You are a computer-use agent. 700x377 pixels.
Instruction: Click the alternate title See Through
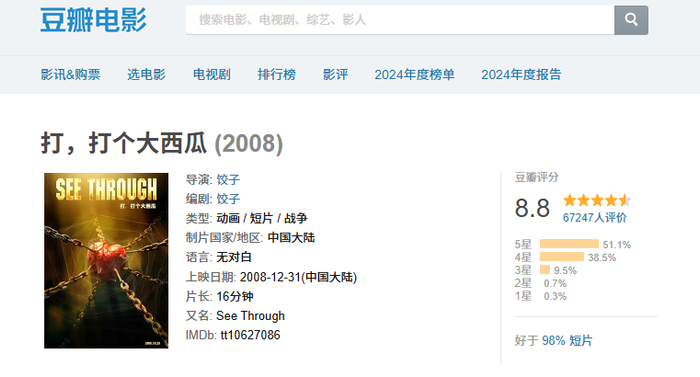pos(250,316)
